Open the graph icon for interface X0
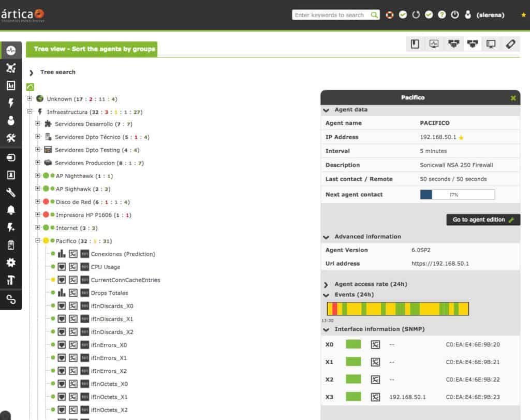 pyautogui.click(x=375, y=344)
